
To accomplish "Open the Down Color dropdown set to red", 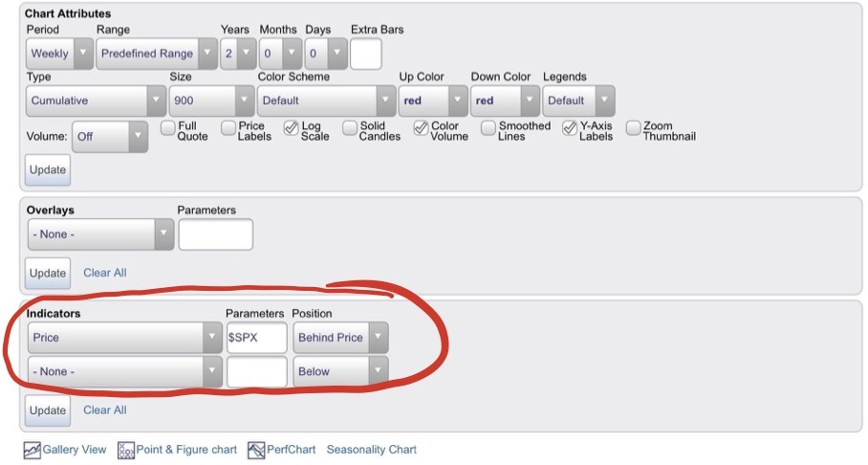I will pyautogui.click(x=505, y=100).
